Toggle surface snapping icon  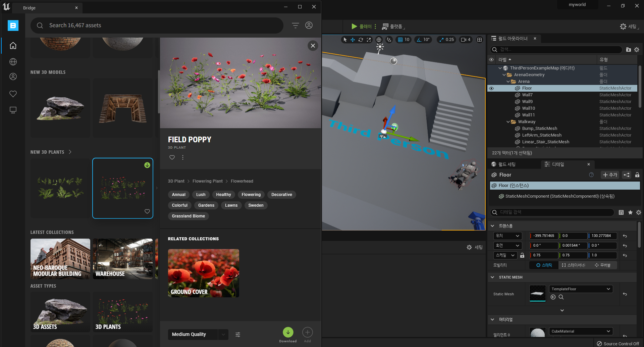389,40
